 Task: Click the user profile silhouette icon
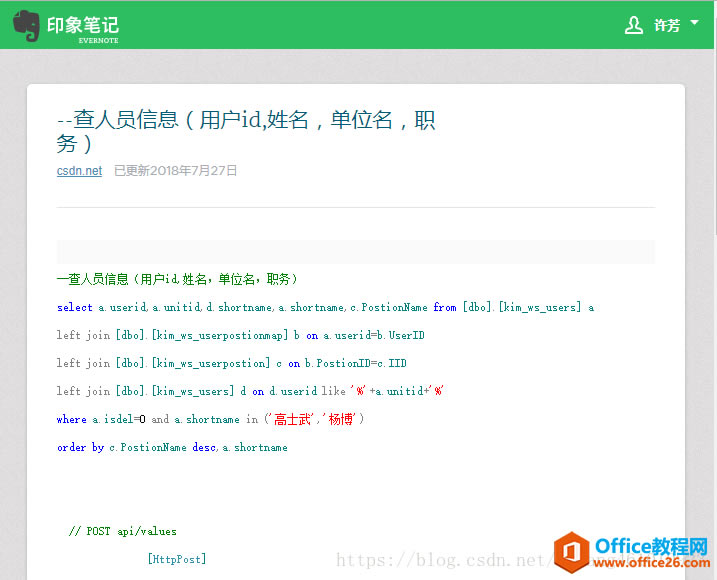coord(634,25)
